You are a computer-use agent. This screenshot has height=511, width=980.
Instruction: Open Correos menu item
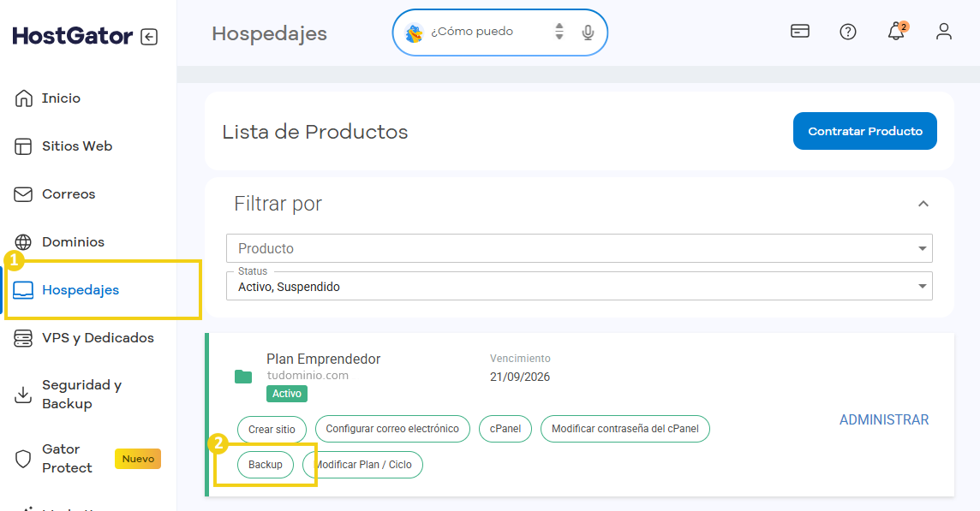pyautogui.click(x=69, y=194)
